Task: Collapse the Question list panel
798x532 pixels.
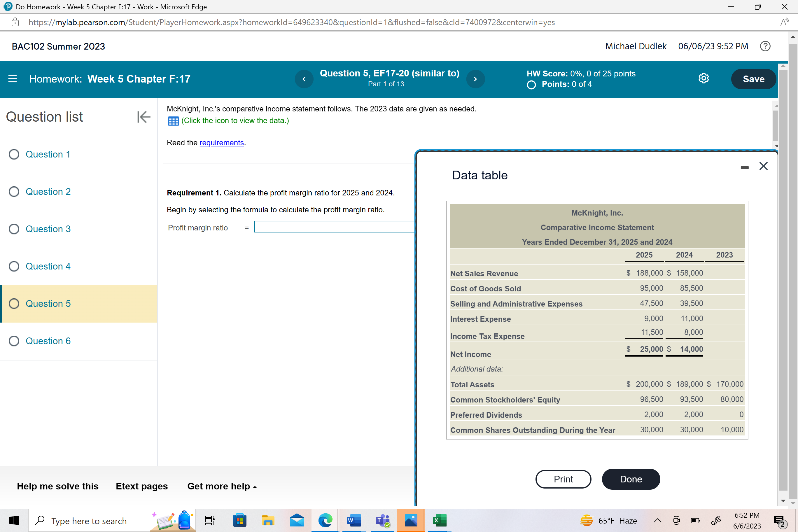Action: tap(143, 117)
